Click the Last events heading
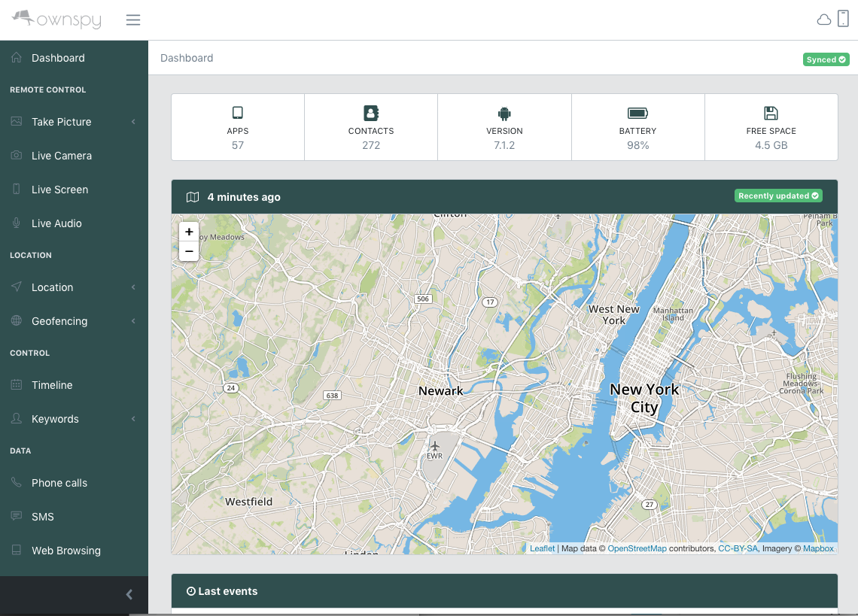858x616 pixels. pyautogui.click(x=227, y=591)
